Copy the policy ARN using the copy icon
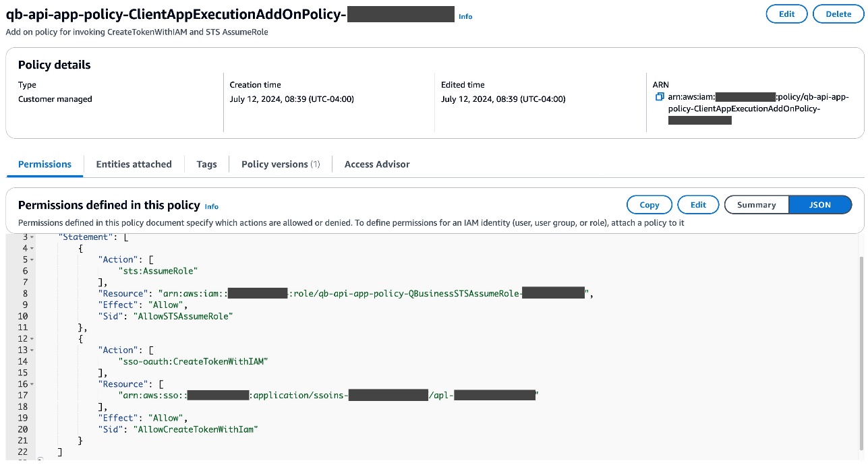Screen dimensions: 868x465 pyautogui.click(x=660, y=97)
